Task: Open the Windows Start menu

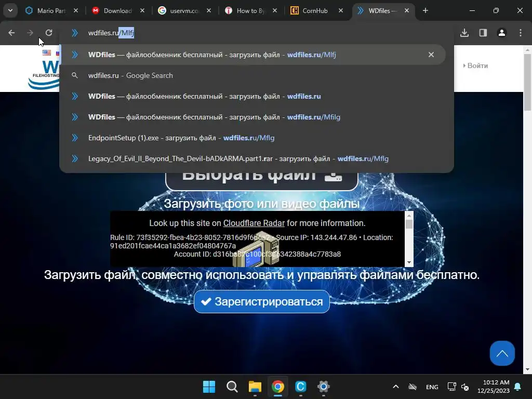Action: [209, 387]
